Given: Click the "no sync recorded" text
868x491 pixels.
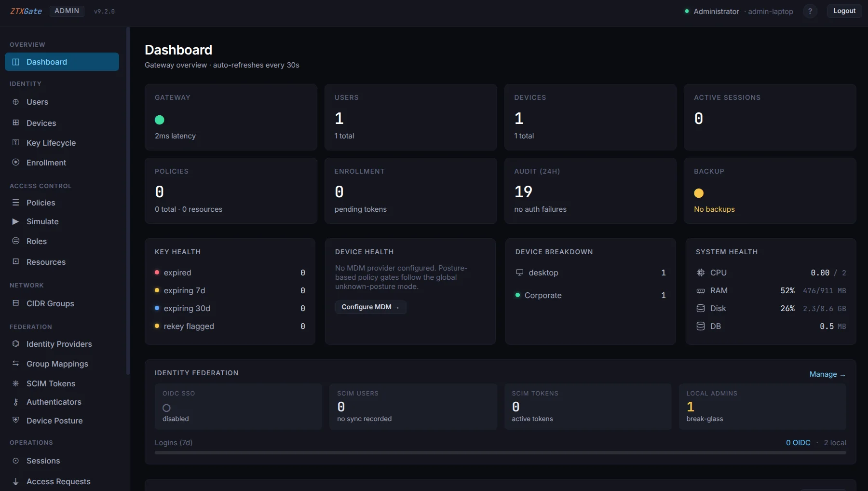Looking at the screenshot, I should 364,419.
